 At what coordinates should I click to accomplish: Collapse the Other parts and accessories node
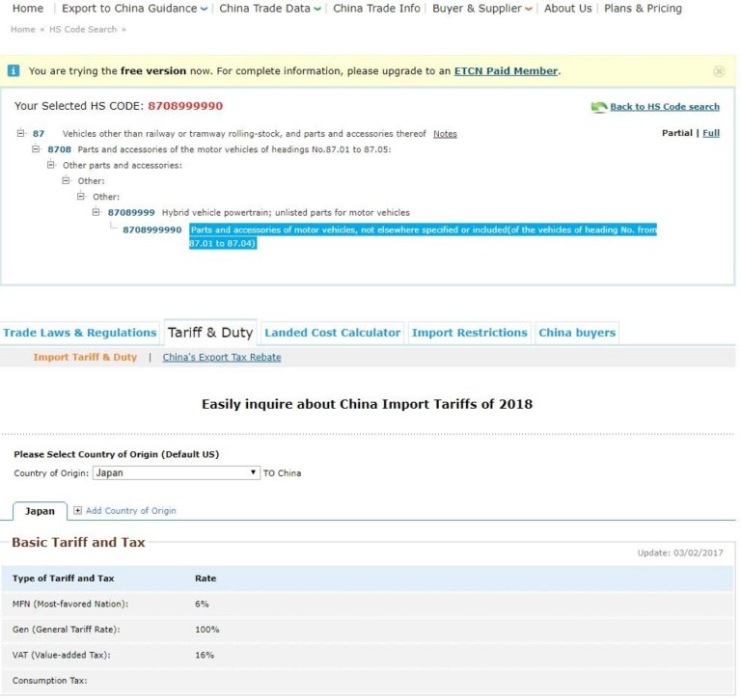[52, 165]
